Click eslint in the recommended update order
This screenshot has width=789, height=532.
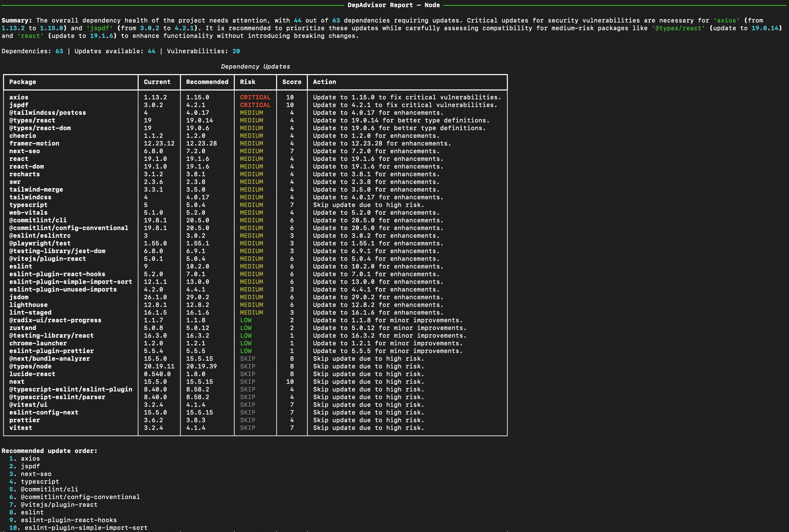[32, 512]
